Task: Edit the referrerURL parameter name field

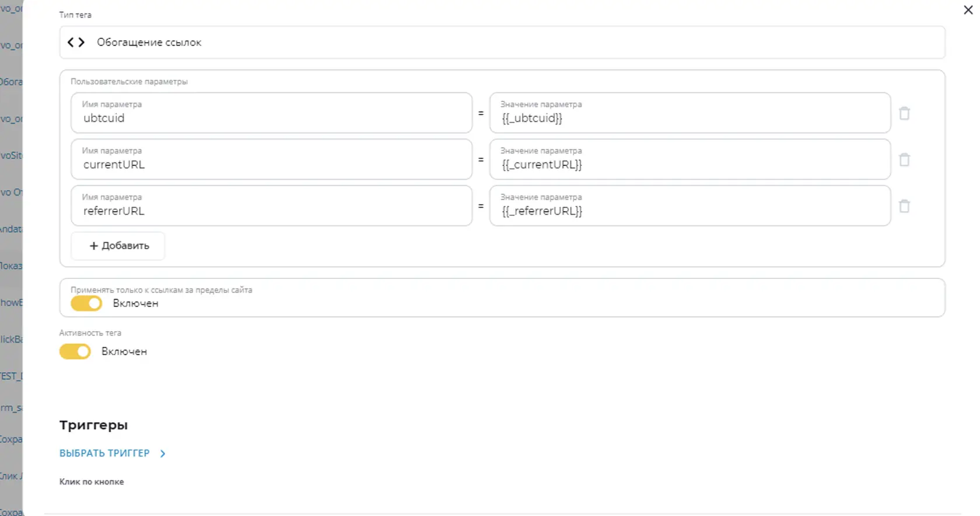Action: tap(271, 205)
